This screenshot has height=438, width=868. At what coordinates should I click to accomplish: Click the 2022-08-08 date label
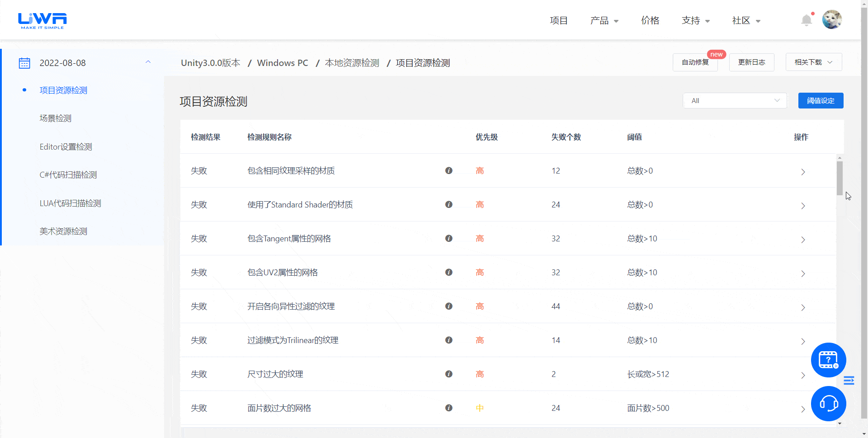coord(63,63)
